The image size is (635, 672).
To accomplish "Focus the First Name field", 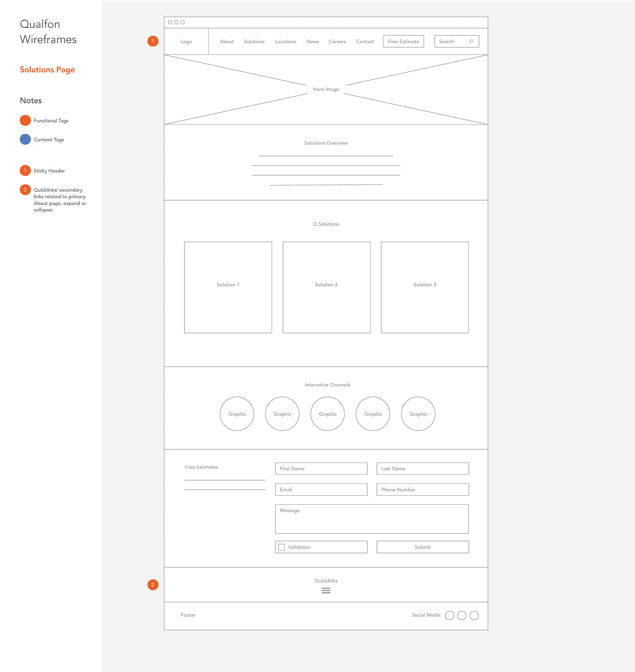I will pyautogui.click(x=321, y=468).
